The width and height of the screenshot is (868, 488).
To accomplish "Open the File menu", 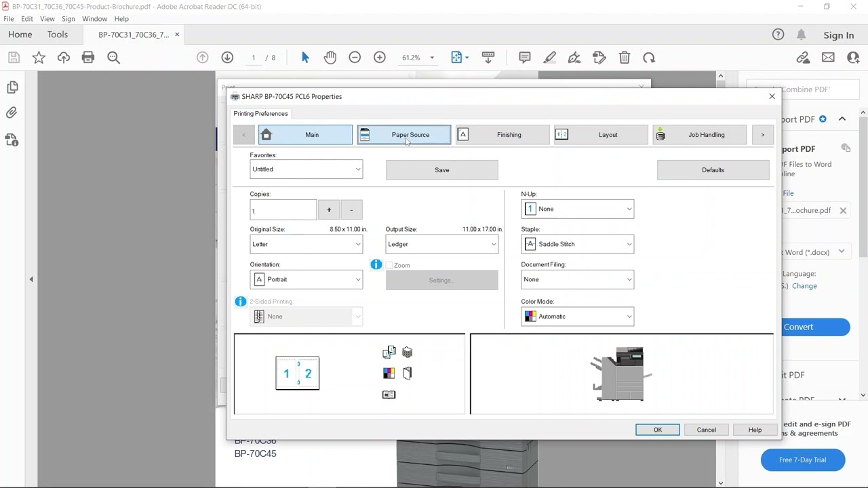I will click(9, 19).
